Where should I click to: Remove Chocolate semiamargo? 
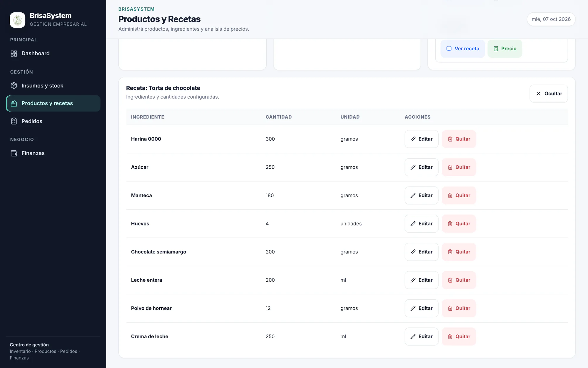(459, 252)
